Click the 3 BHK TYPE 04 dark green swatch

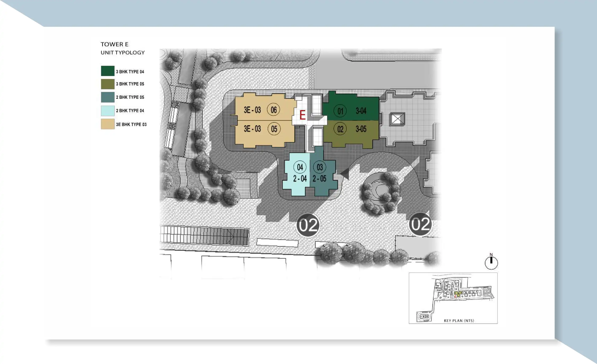coord(108,71)
